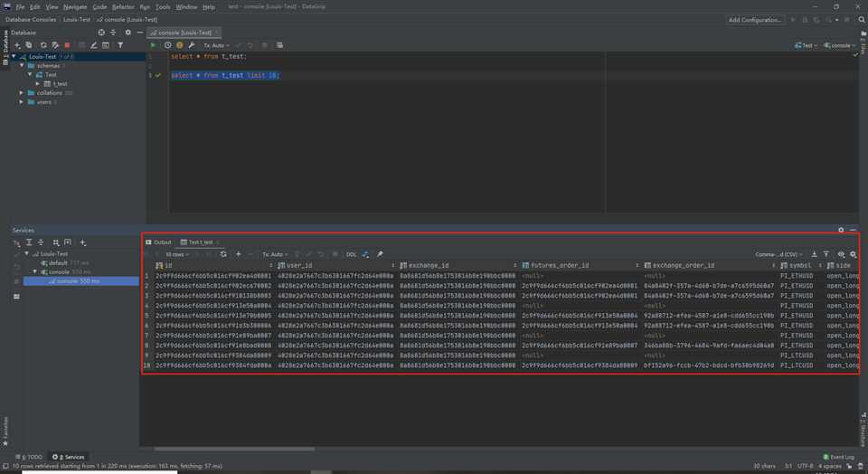This screenshot has height=474, width=868.
Task: Click Add Configuration button
Action: click(x=754, y=20)
